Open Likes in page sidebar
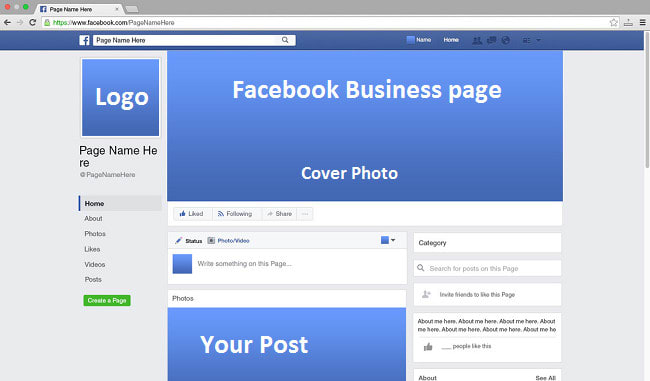Screen dimensions: 650x381 92,249
